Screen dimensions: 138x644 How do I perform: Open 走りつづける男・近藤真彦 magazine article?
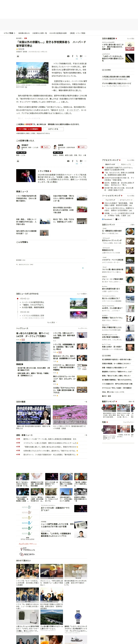click(55, 509)
